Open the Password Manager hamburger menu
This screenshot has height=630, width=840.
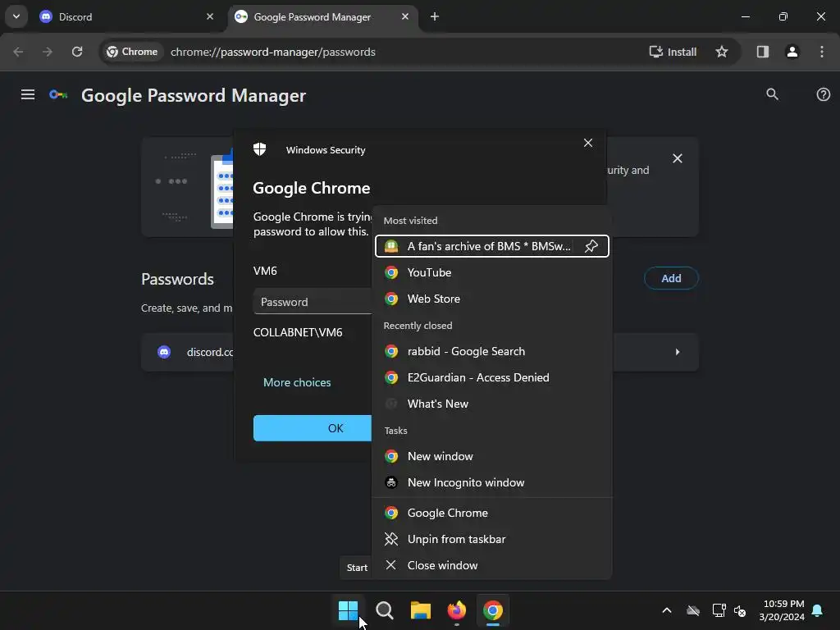28,95
